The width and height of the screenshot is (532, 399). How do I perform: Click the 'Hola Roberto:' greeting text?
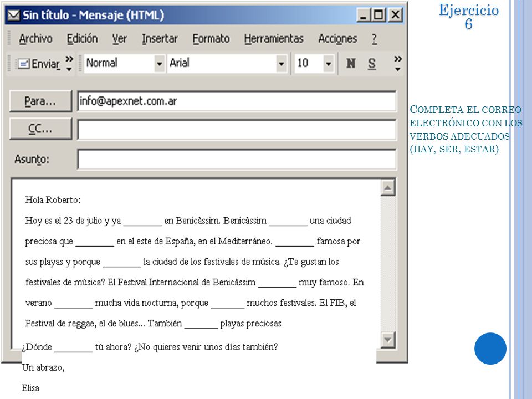53,200
